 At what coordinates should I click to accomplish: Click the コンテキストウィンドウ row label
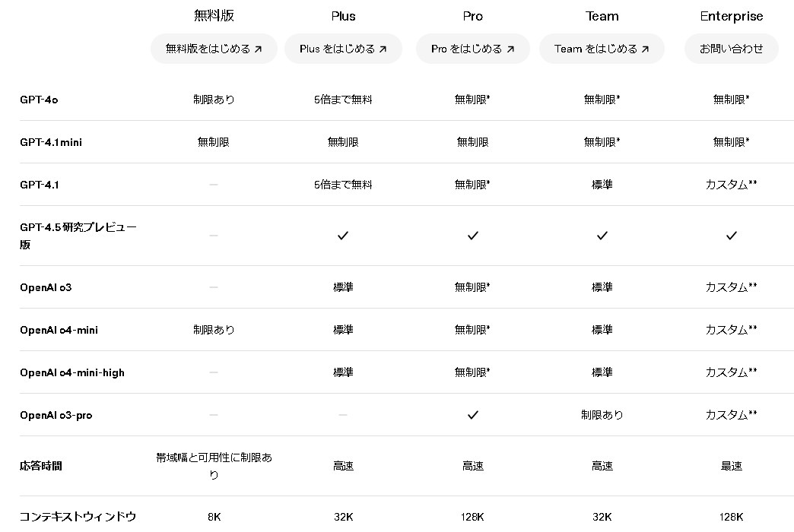[x=78, y=517]
